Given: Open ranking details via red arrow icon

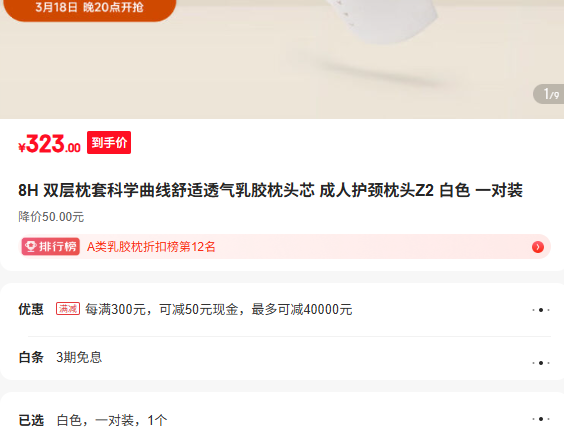Looking at the screenshot, I should pos(538,247).
